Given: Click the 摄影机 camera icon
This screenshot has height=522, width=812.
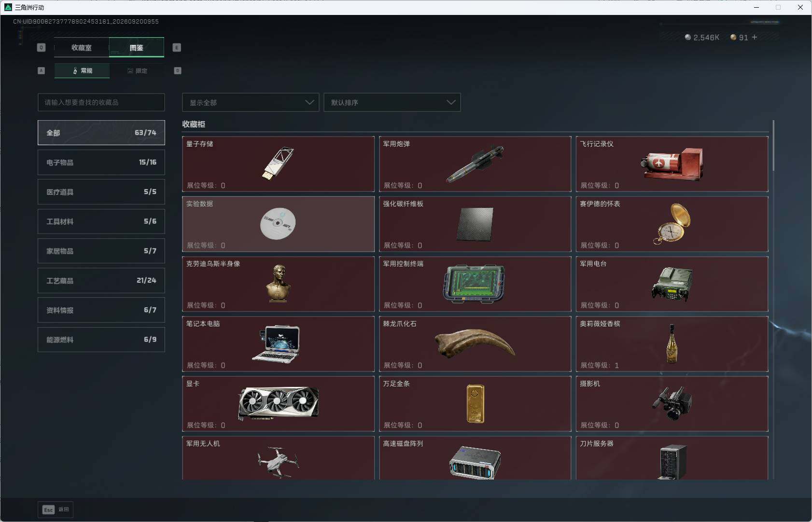Looking at the screenshot, I should (x=672, y=403).
